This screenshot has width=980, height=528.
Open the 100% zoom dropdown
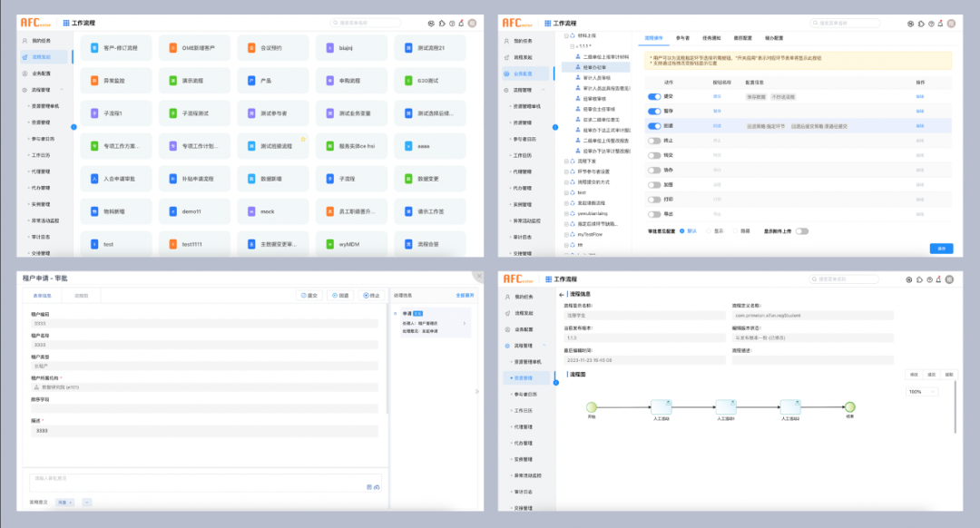922,392
